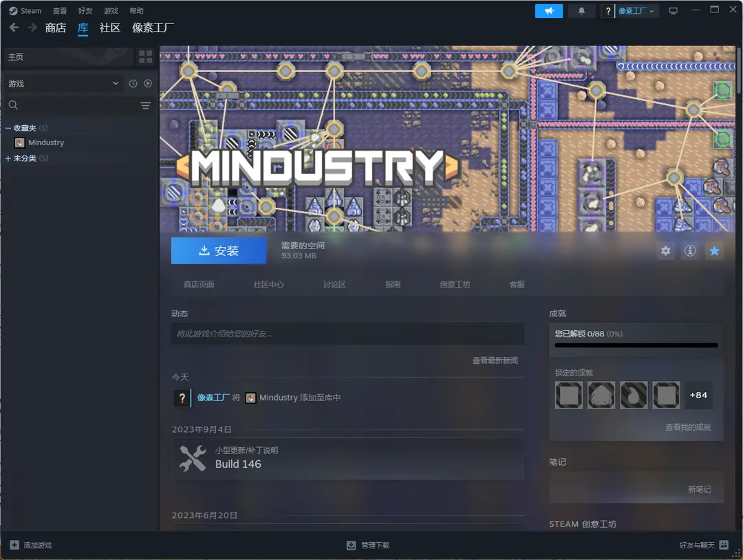The width and height of the screenshot is (743, 560).
Task: Open the friends and chat icon
Action: click(x=724, y=546)
